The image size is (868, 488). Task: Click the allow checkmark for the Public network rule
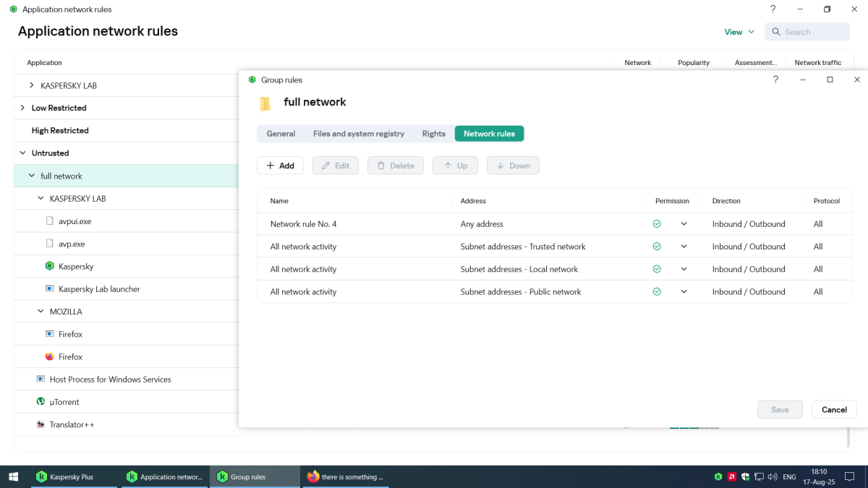click(657, 292)
